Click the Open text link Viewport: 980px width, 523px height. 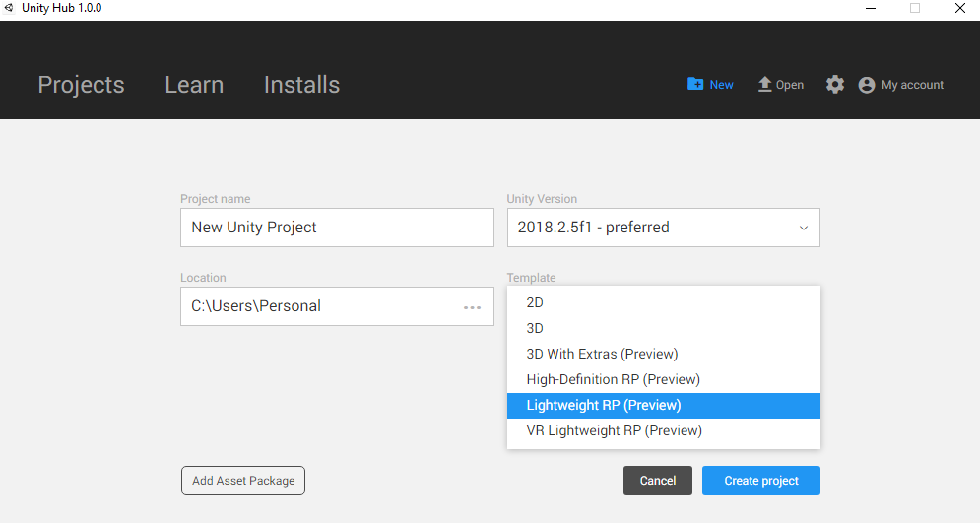[x=789, y=85]
